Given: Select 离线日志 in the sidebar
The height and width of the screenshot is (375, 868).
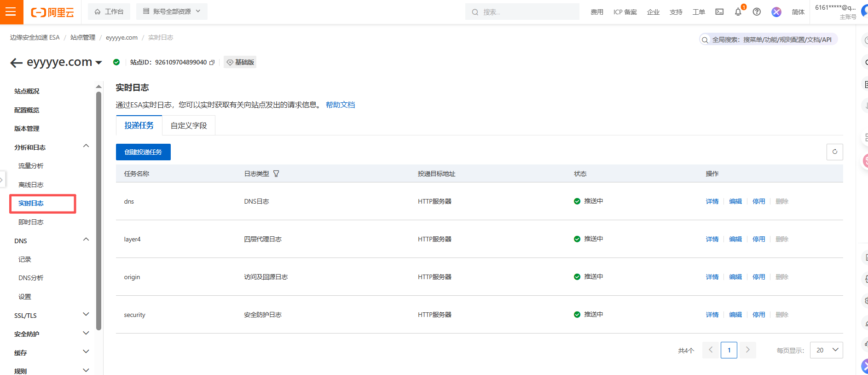Looking at the screenshot, I should (31, 185).
